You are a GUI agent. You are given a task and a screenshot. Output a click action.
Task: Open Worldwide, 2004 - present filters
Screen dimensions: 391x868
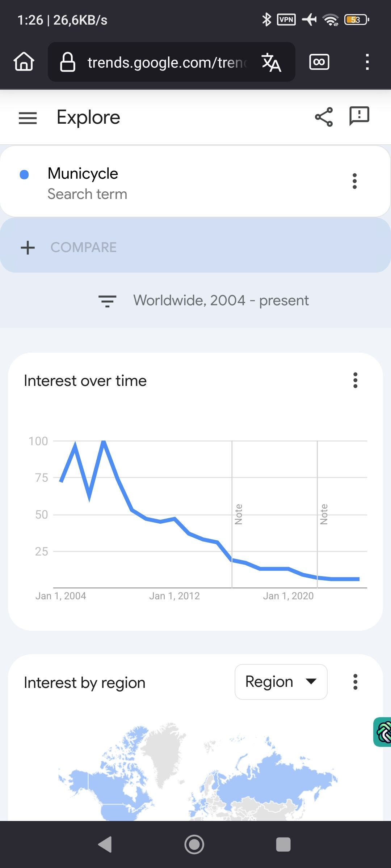coord(221,301)
